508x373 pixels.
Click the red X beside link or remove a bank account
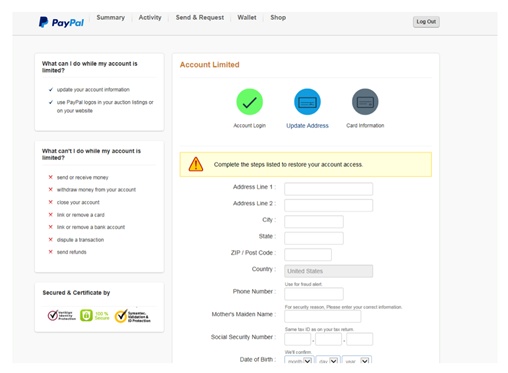click(x=51, y=227)
